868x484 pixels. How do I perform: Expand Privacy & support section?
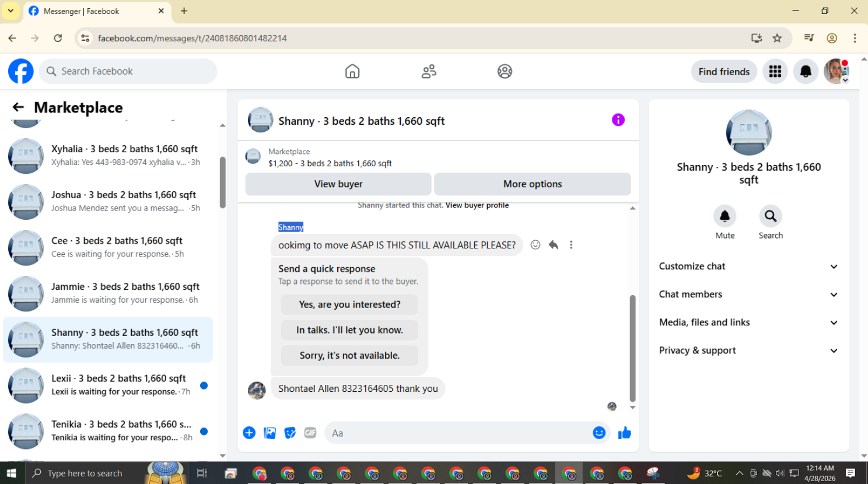tap(748, 350)
